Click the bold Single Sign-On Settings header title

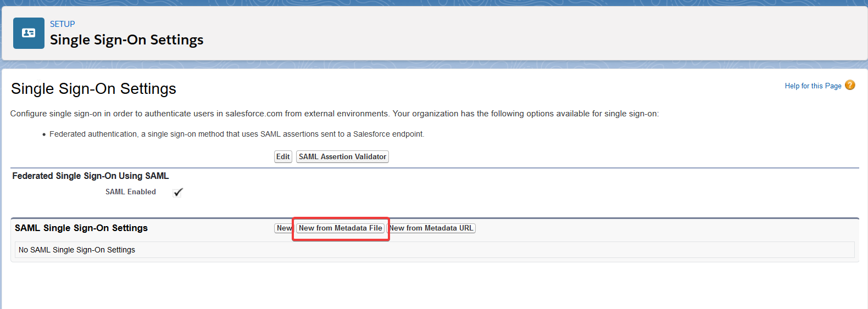126,40
